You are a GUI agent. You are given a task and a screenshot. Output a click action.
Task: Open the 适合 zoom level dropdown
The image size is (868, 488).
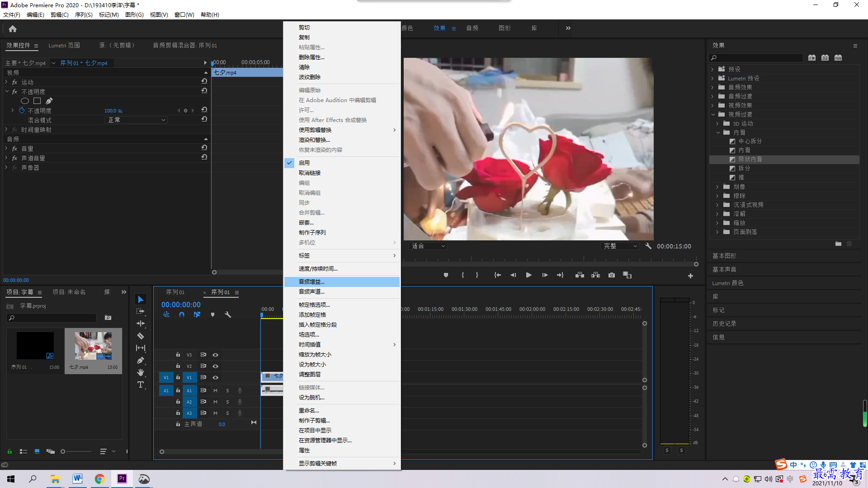(428, 246)
